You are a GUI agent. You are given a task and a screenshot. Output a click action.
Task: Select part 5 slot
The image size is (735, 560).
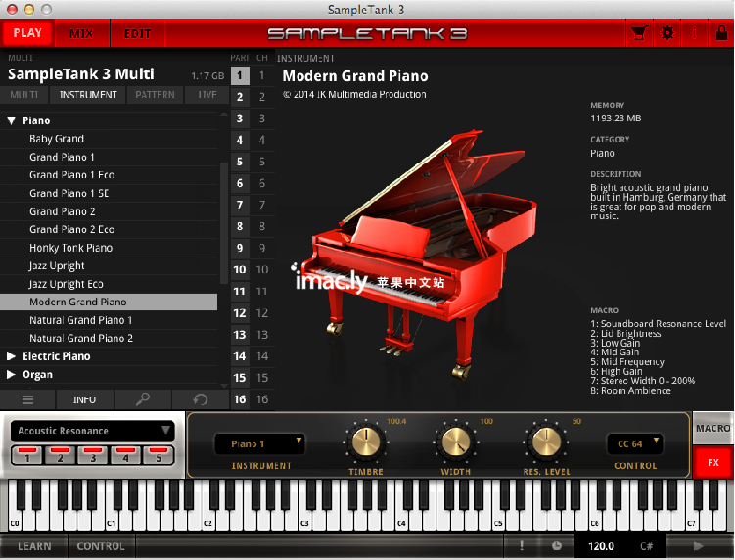click(x=240, y=162)
